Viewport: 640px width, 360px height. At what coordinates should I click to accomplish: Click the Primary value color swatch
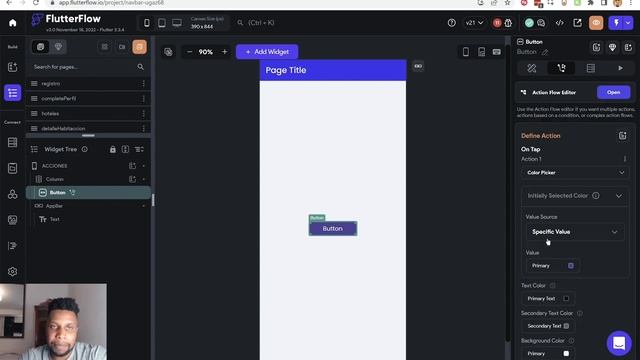pos(571,266)
